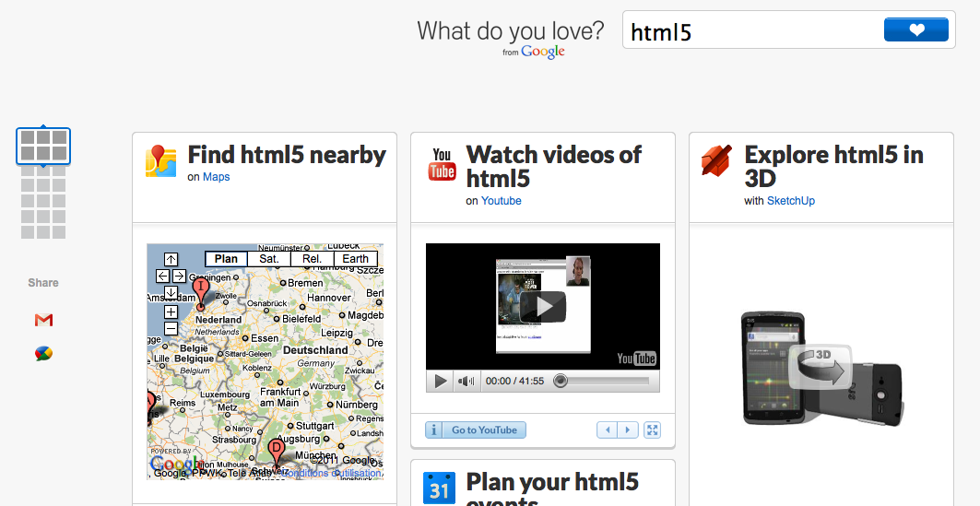Click the video progress slider handle

561,381
